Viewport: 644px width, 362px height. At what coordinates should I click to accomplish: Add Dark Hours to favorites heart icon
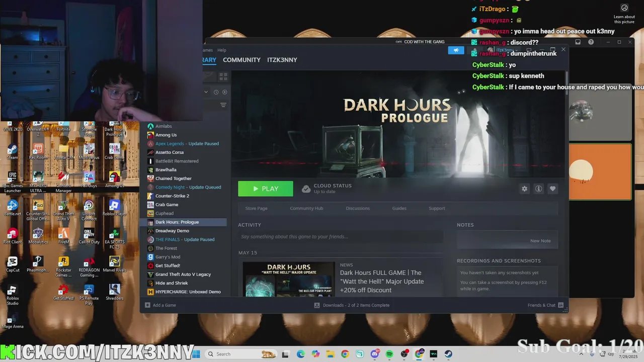[552, 189]
